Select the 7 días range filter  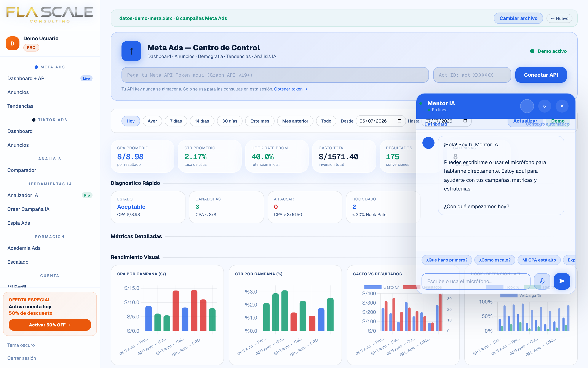pyautogui.click(x=176, y=121)
